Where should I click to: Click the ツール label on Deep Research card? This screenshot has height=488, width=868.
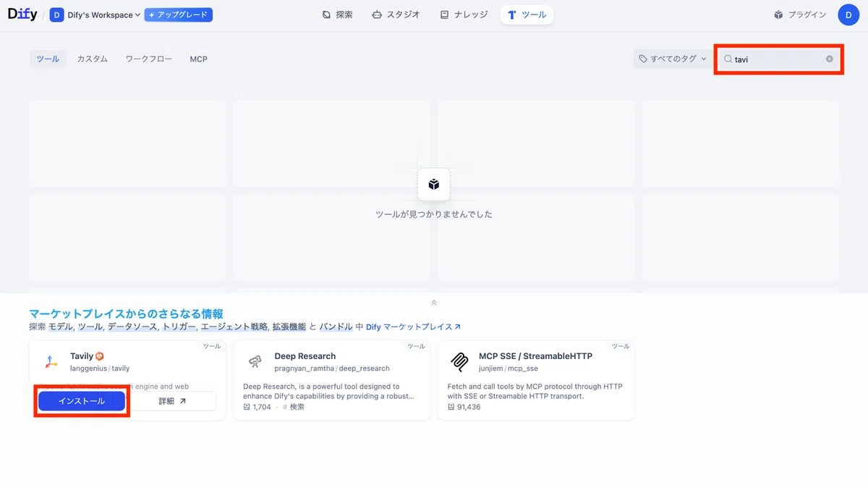(x=416, y=346)
